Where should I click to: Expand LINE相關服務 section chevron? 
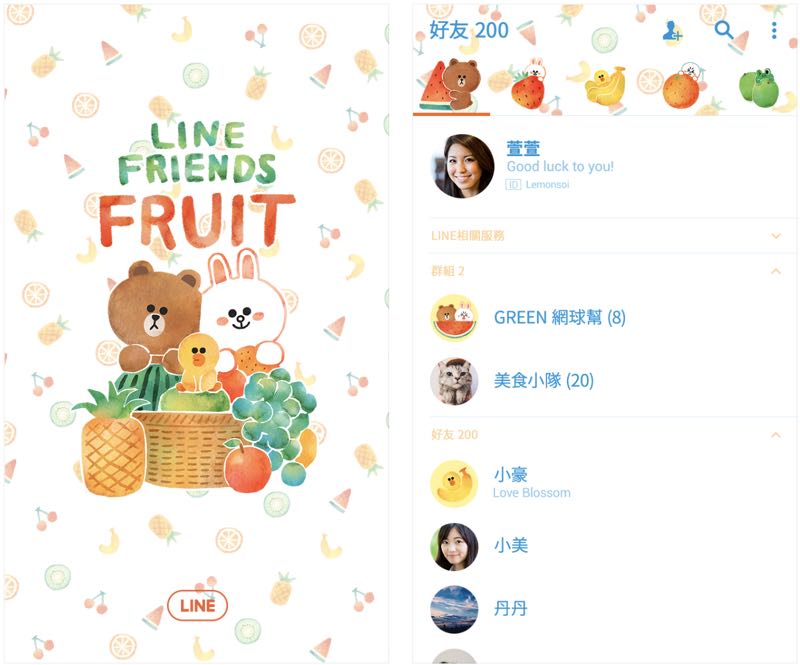tap(776, 236)
